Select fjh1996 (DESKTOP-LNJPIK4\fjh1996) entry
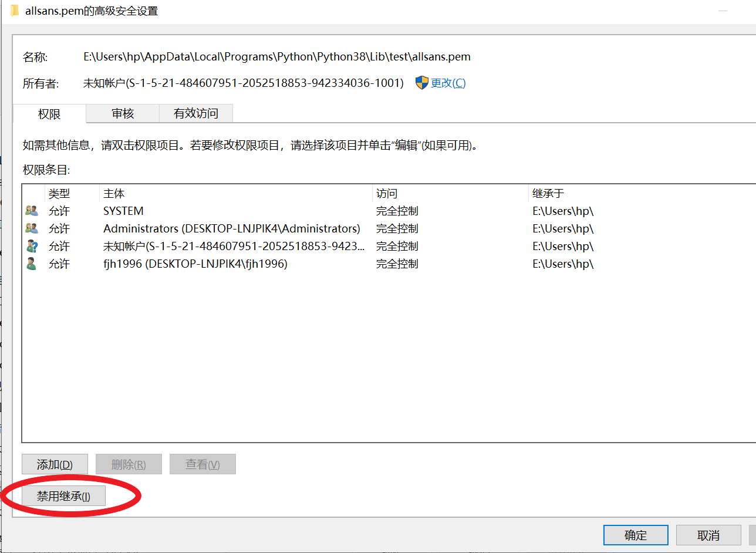The height and width of the screenshot is (553, 756). click(x=195, y=264)
